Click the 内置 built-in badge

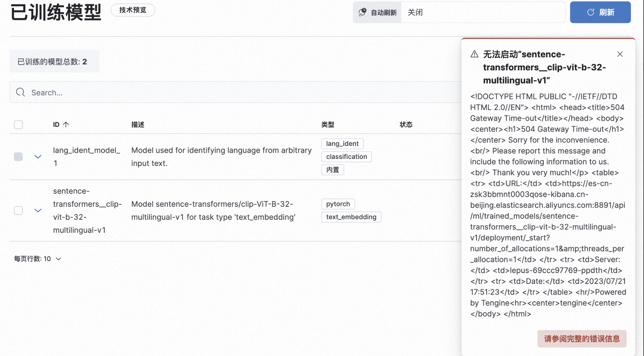(333, 170)
